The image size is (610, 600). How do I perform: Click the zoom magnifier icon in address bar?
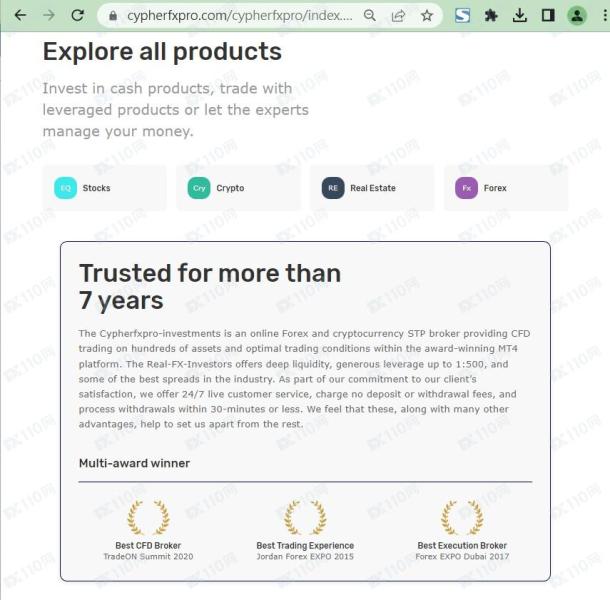[x=370, y=16]
